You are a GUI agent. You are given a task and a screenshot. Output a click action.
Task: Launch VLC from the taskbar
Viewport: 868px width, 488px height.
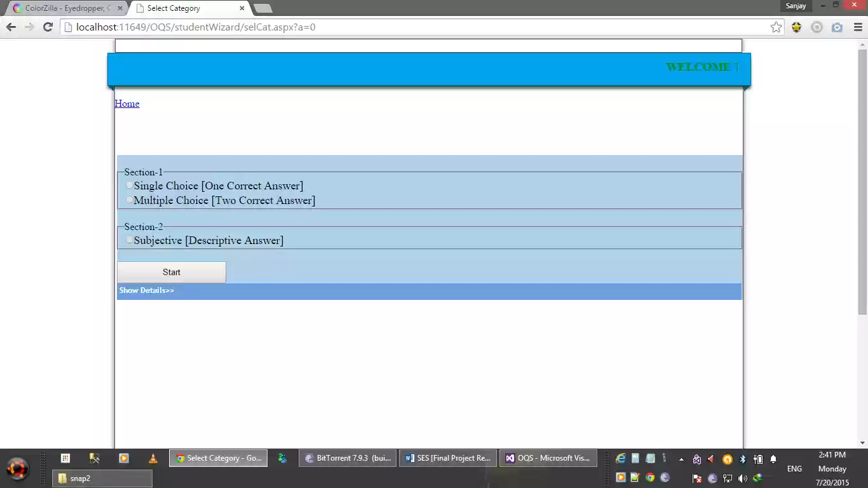153,457
